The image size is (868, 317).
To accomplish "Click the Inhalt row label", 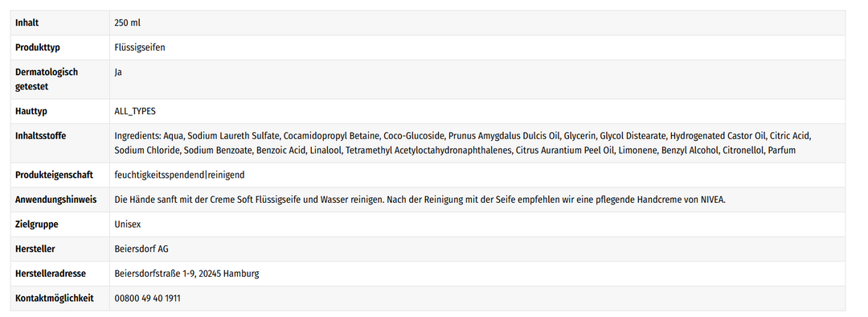I will tap(27, 23).
